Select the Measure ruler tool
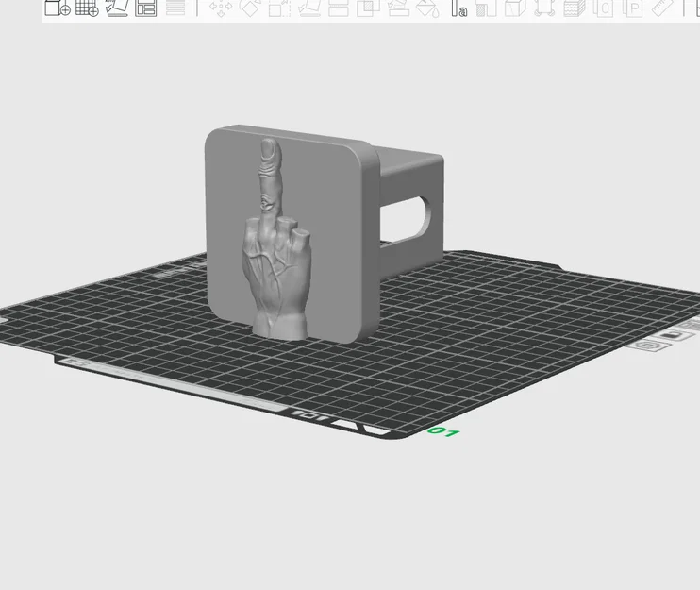Image resolution: width=700 pixels, height=590 pixels. tap(662, 8)
